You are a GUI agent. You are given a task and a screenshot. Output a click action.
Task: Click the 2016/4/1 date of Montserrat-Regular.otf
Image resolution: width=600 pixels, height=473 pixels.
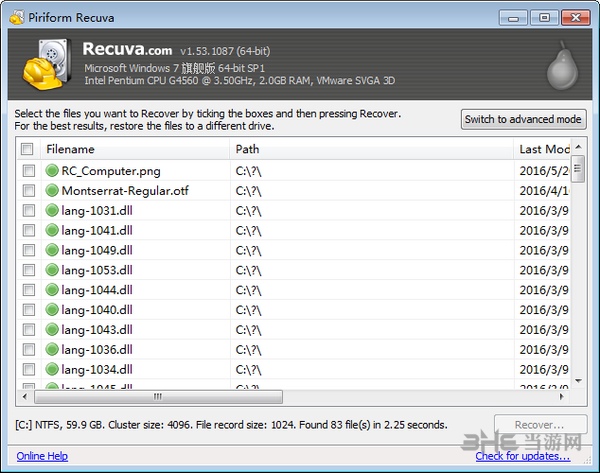click(544, 191)
